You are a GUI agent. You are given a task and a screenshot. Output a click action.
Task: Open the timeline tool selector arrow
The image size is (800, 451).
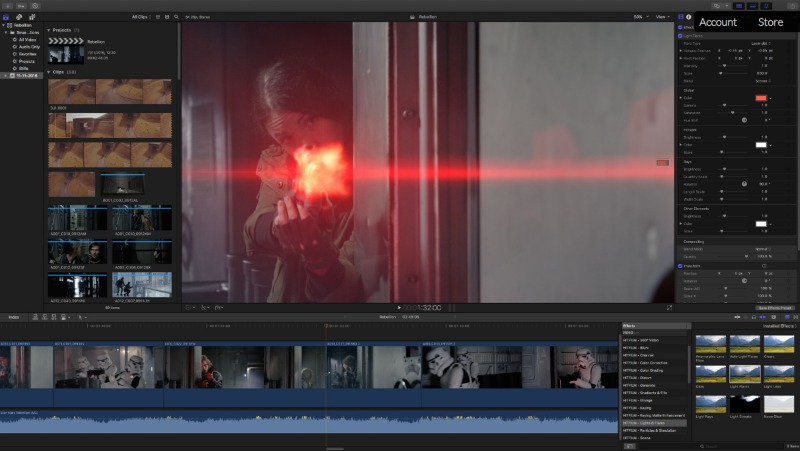pyautogui.click(x=81, y=317)
